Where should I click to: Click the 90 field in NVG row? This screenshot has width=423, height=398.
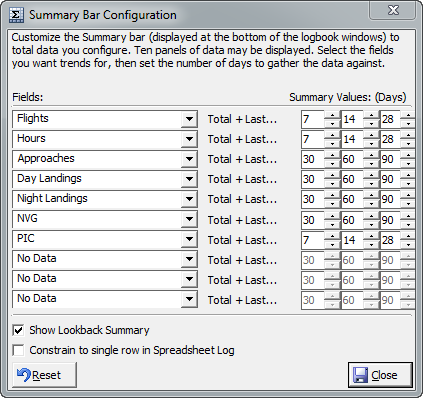click(x=390, y=220)
